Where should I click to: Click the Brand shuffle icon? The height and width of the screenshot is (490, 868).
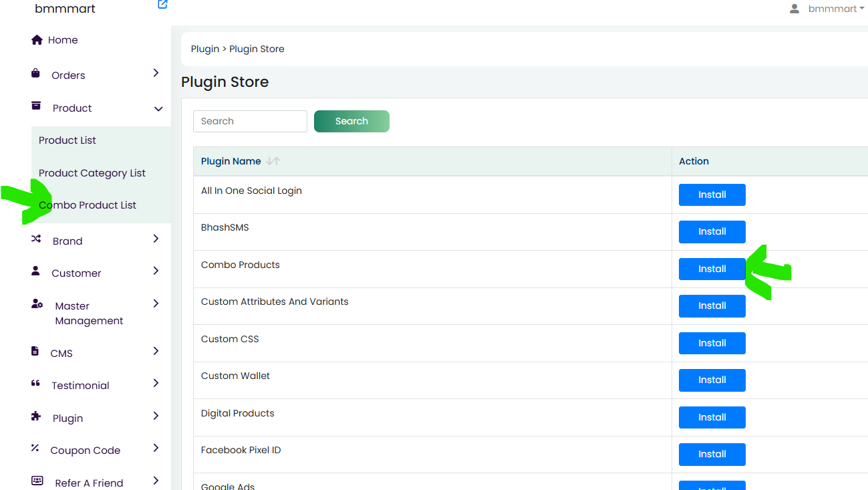tap(36, 239)
